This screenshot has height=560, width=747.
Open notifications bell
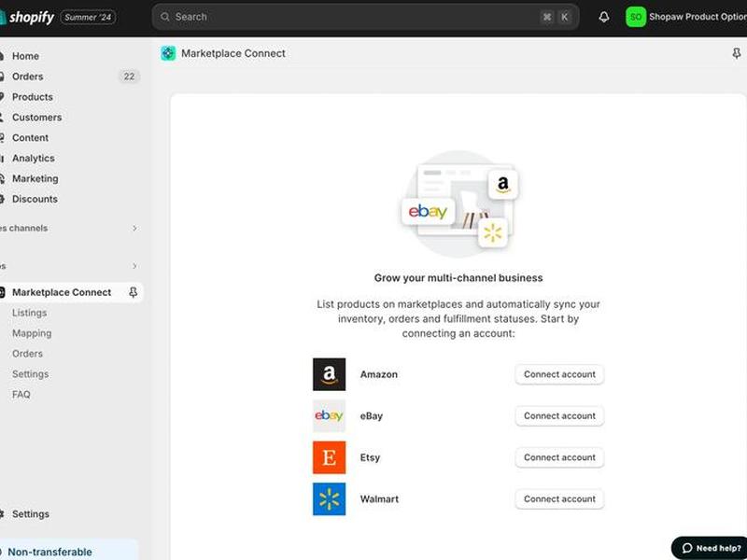click(603, 17)
